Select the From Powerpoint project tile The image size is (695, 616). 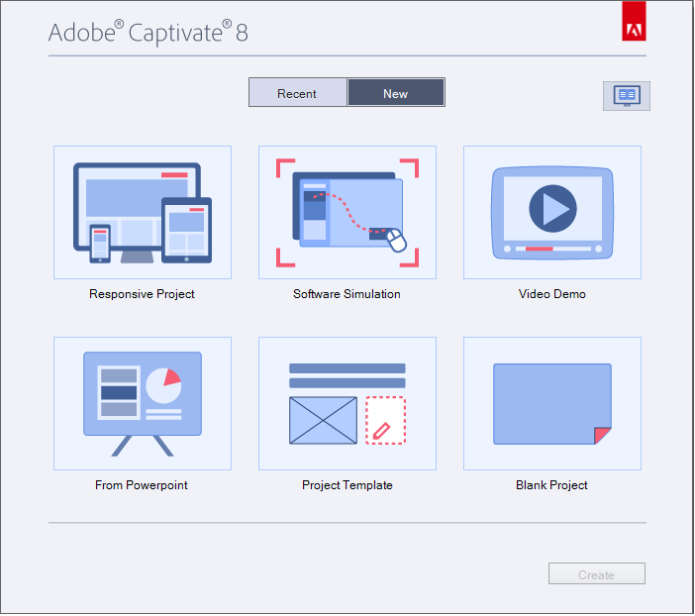[143, 404]
